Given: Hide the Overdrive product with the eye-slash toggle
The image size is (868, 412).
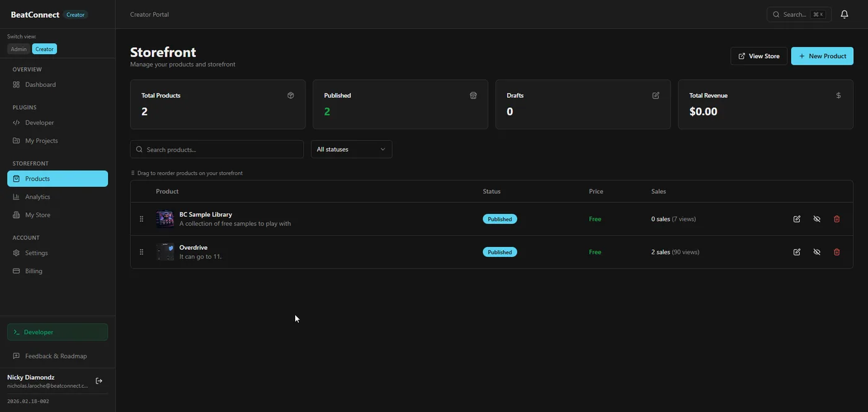Looking at the screenshot, I should click(816, 251).
